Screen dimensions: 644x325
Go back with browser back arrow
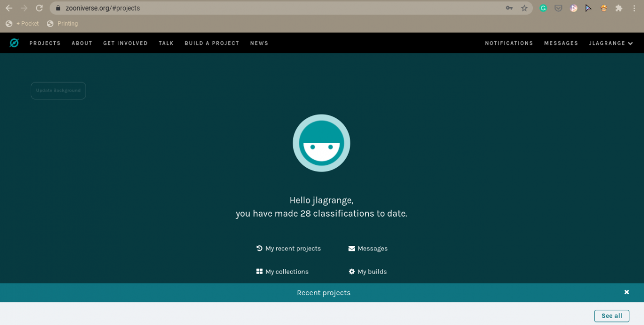click(9, 8)
